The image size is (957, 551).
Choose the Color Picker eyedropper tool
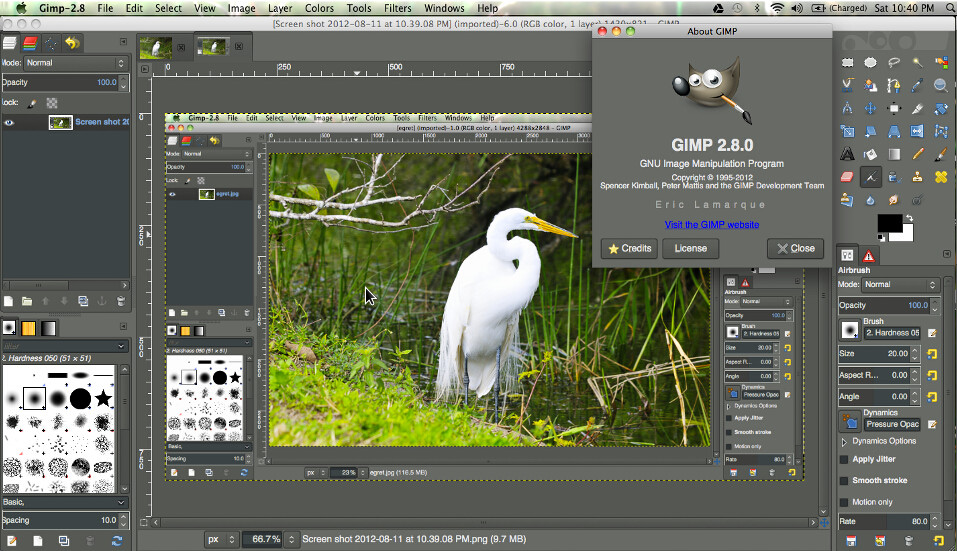pos(917,85)
